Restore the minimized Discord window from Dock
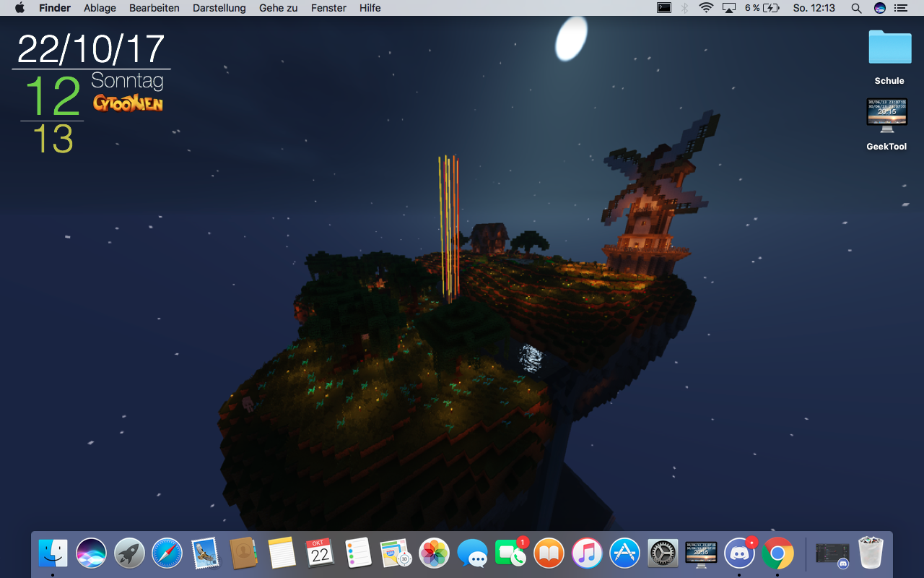924x578 pixels. click(832, 554)
